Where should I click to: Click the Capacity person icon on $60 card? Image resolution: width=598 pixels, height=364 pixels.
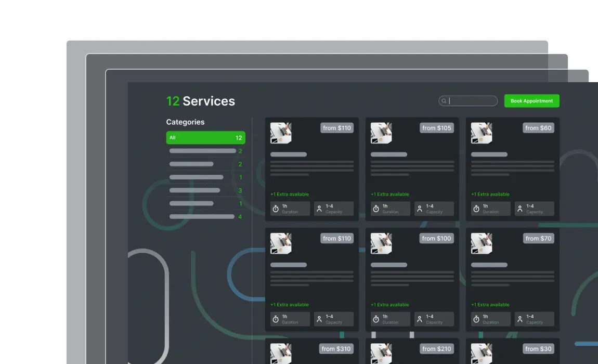point(520,209)
